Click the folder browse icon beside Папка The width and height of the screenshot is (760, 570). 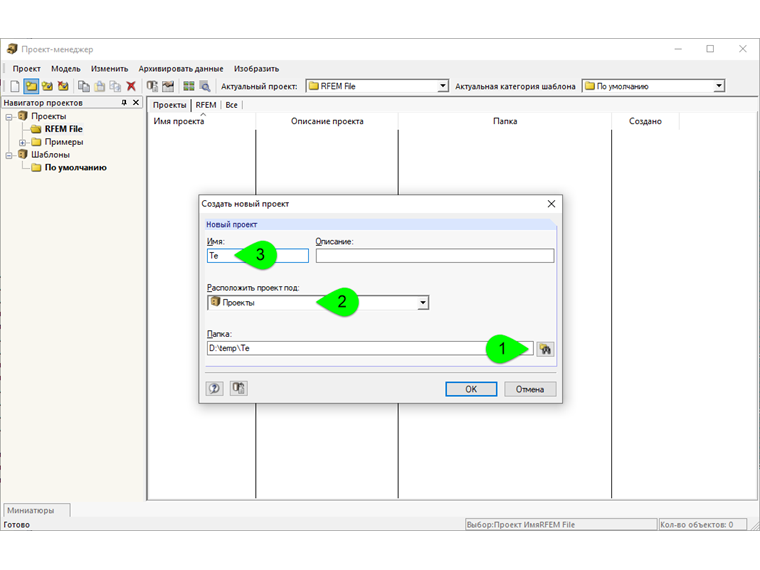(x=545, y=349)
